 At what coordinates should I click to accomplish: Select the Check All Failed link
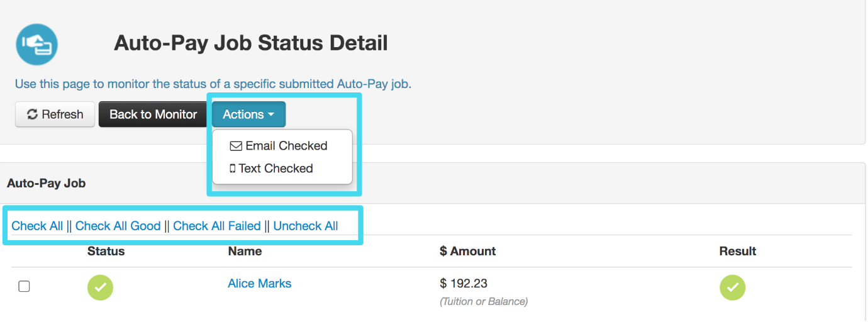click(x=217, y=226)
